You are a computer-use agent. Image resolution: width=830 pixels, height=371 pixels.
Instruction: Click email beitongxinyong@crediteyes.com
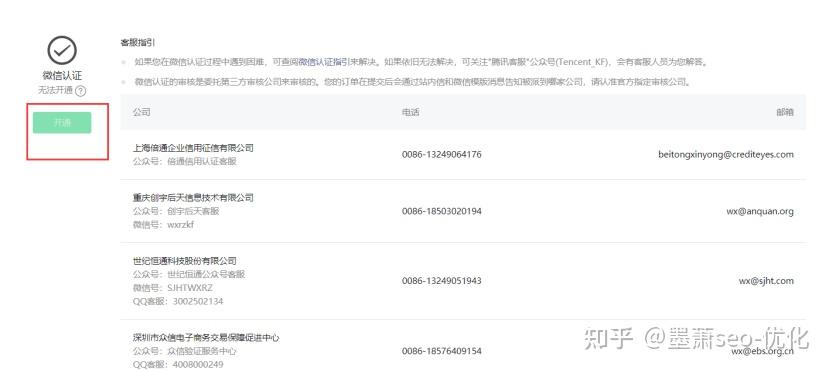click(x=726, y=155)
